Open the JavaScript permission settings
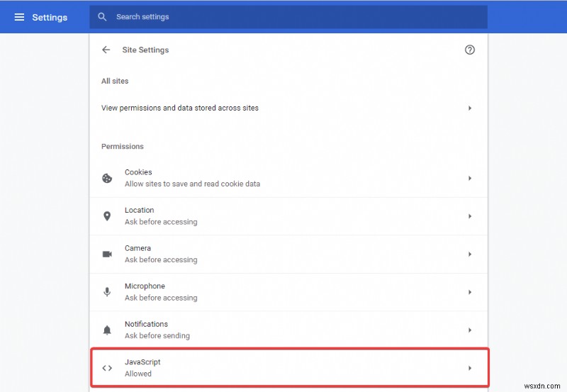 coord(289,368)
